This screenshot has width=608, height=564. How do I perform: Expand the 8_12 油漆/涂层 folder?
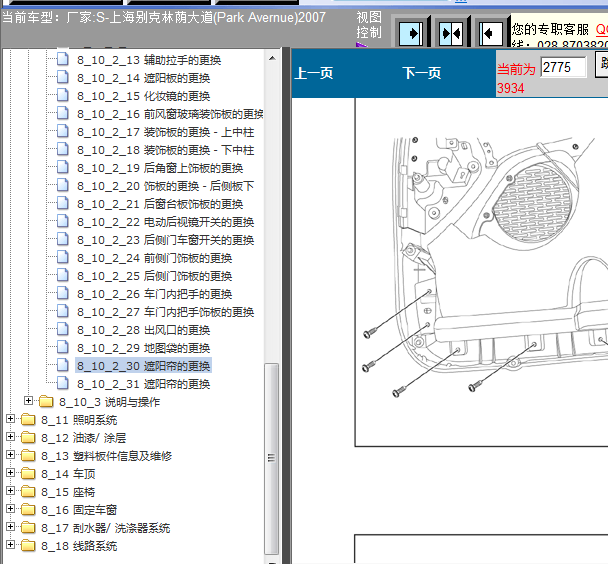tap(10, 437)
